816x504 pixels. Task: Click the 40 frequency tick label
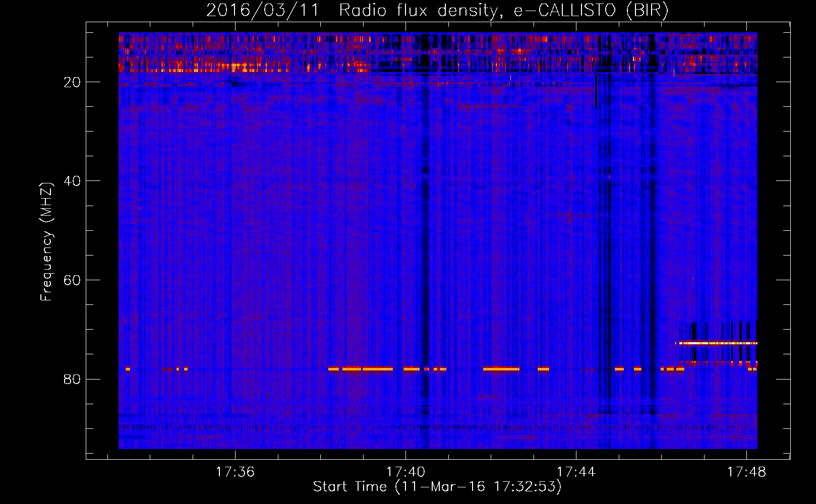[x=72, y=181]
